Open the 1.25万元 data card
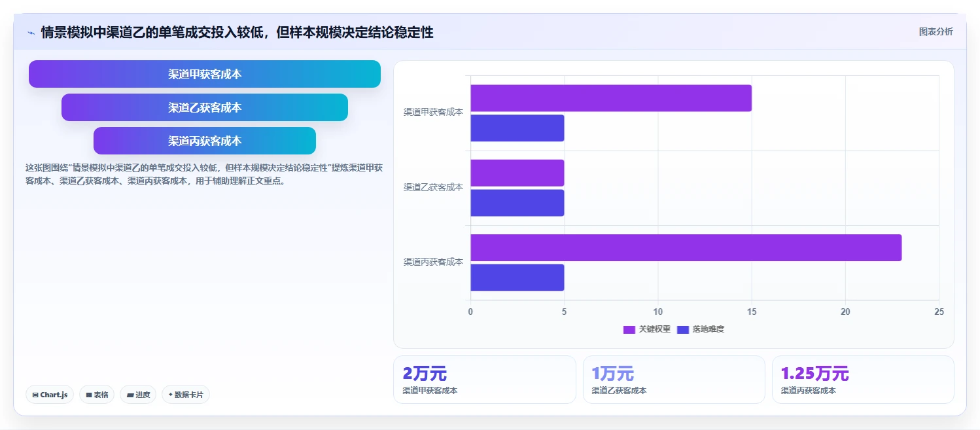 click(x=863, y=380)
